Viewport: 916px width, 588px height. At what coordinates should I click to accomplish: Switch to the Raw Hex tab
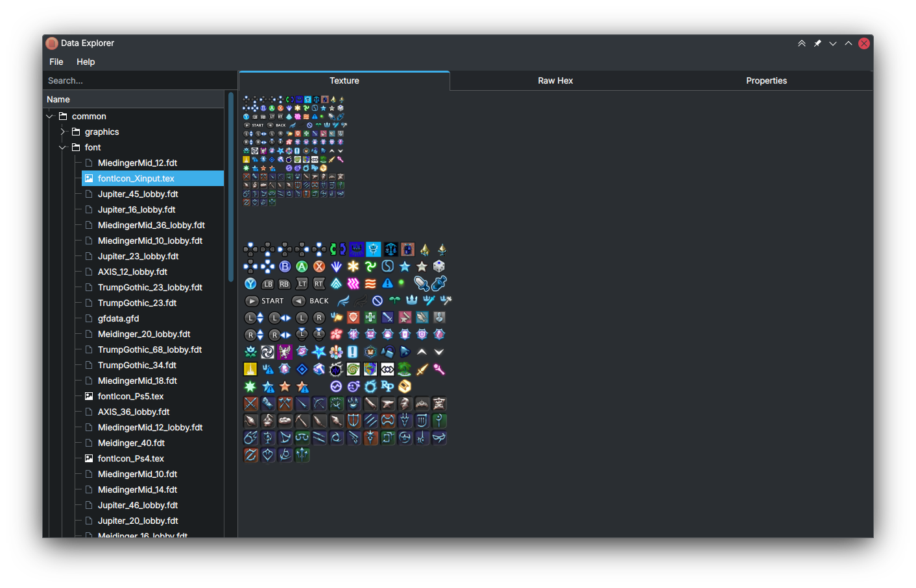[x=555, y=80]
